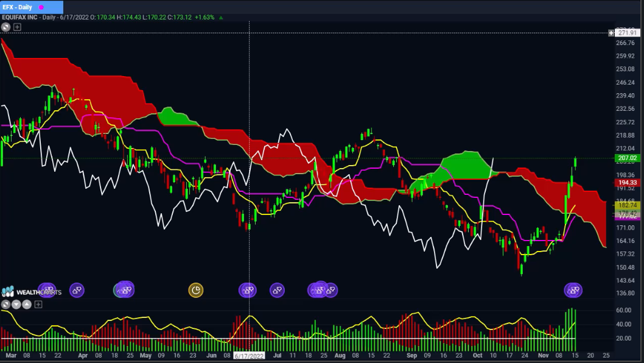The image size is (644, 363).
Task: Click the 6/17/2022 date label on time axis
Action: tap(249, 356)
